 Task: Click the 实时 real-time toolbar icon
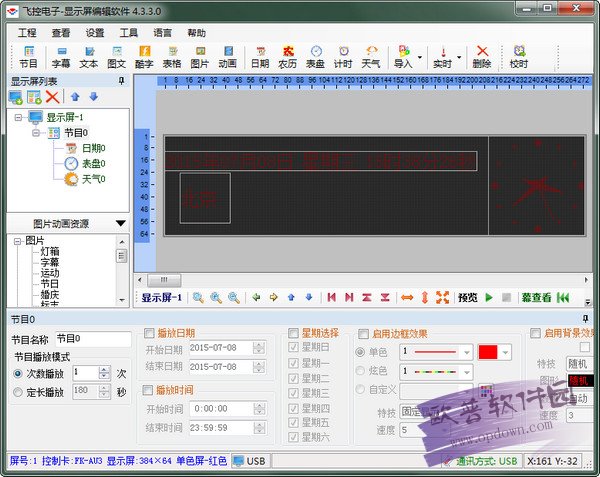point(443,57)
